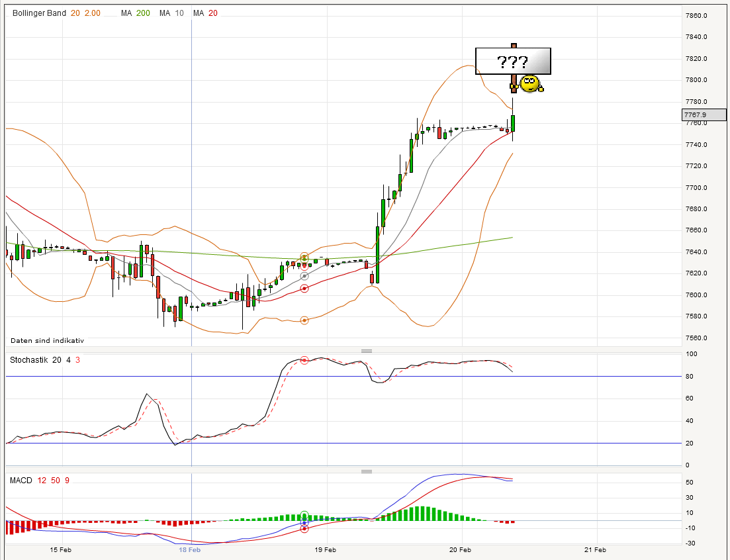Select the lower Bollinger Band circled handle
This screenshot has height=560, width=730.
(x=304, y=319)
